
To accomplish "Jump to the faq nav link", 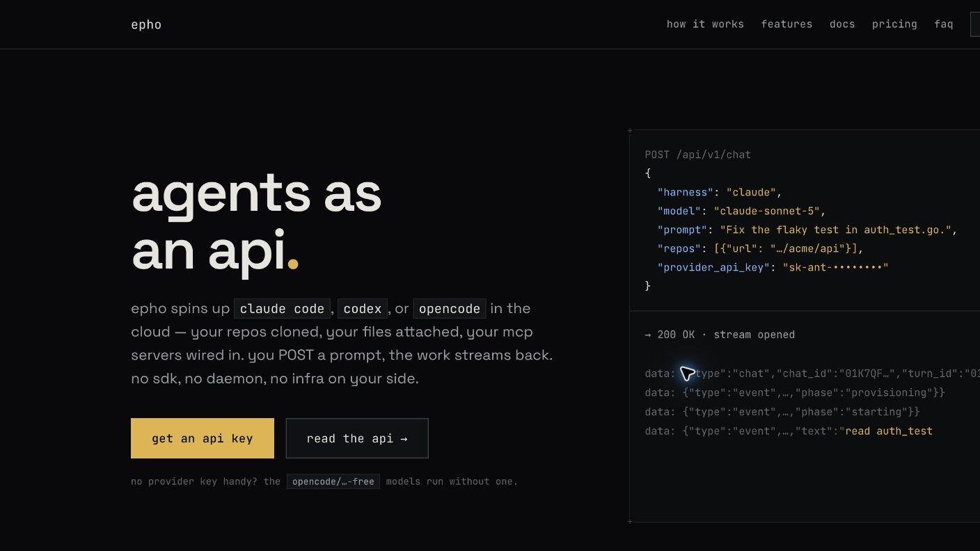I will coord(944,24).
